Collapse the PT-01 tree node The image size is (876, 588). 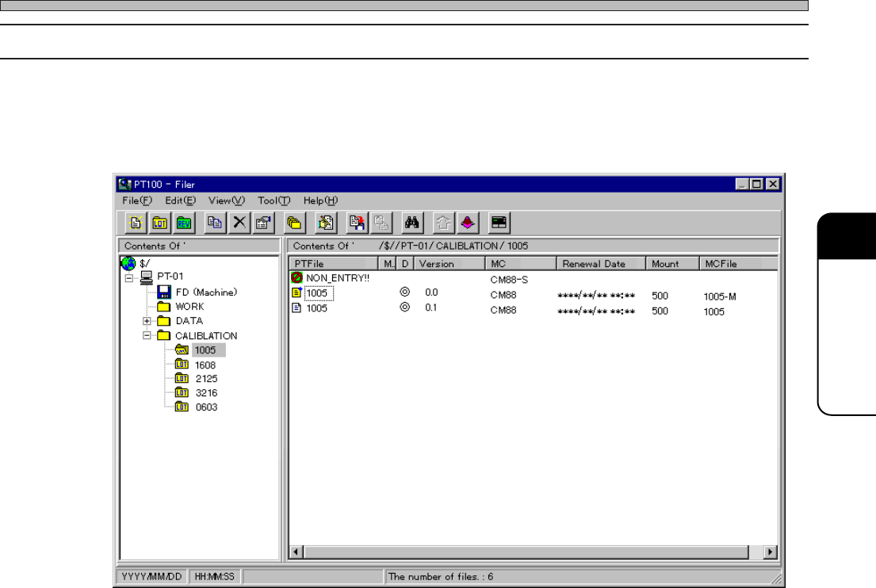pos(129,277)
